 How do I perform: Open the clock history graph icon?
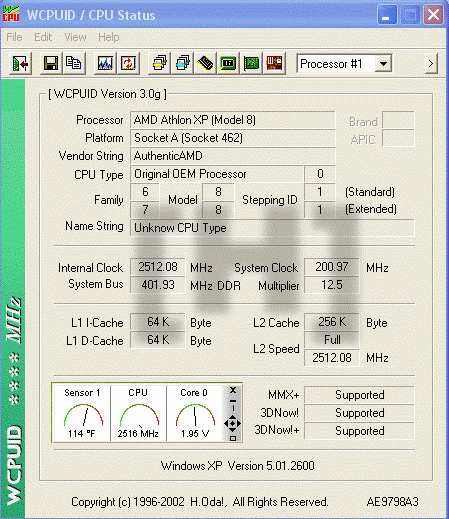(105, 63)
